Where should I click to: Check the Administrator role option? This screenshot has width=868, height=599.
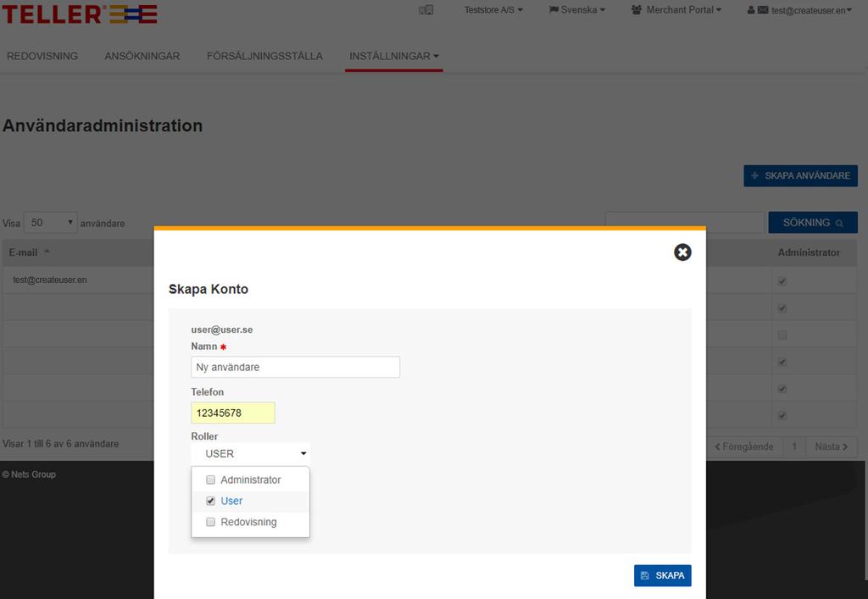coord(210,480)
